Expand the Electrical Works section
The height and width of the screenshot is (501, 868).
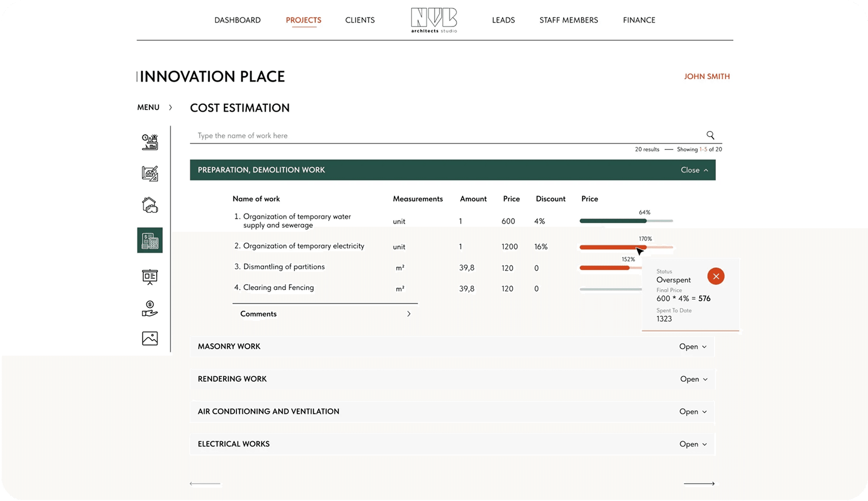tap(692, 444)
